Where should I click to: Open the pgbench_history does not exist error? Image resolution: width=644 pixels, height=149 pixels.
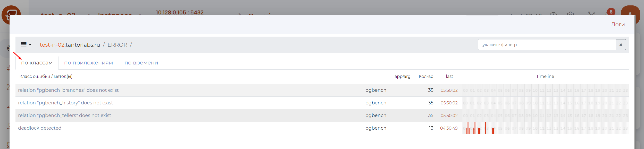pyautogui.click(x=65, y=103)
